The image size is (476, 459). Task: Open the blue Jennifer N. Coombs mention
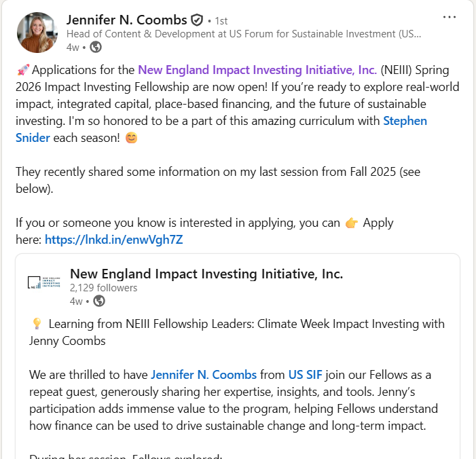(204, 375)
